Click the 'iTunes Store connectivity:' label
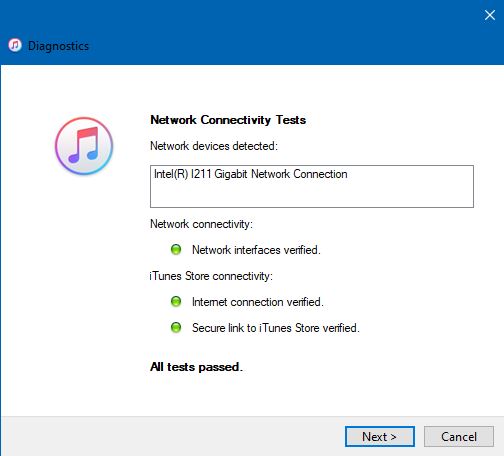This screenshot has height=456, width=504. (x=211, y=276)
